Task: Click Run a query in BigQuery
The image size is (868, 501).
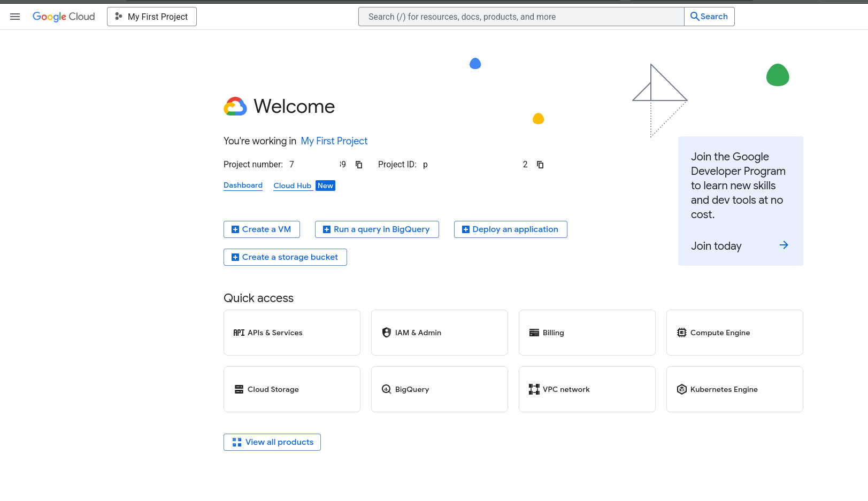Action: (x=377, y=229)
